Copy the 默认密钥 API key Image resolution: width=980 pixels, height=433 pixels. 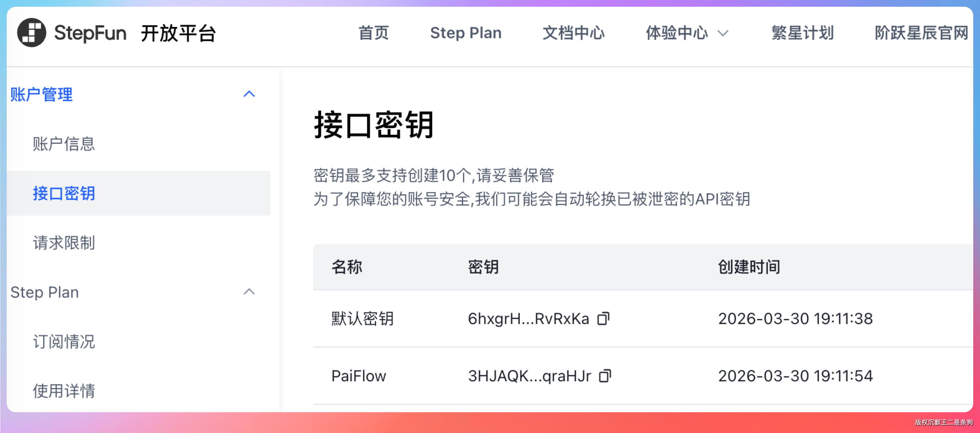tap(603, 318)
